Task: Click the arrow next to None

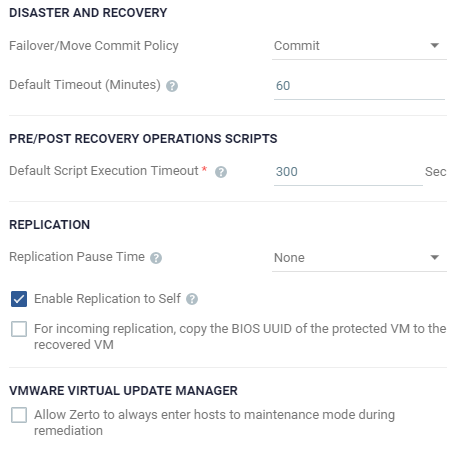Action: point(434,257)
